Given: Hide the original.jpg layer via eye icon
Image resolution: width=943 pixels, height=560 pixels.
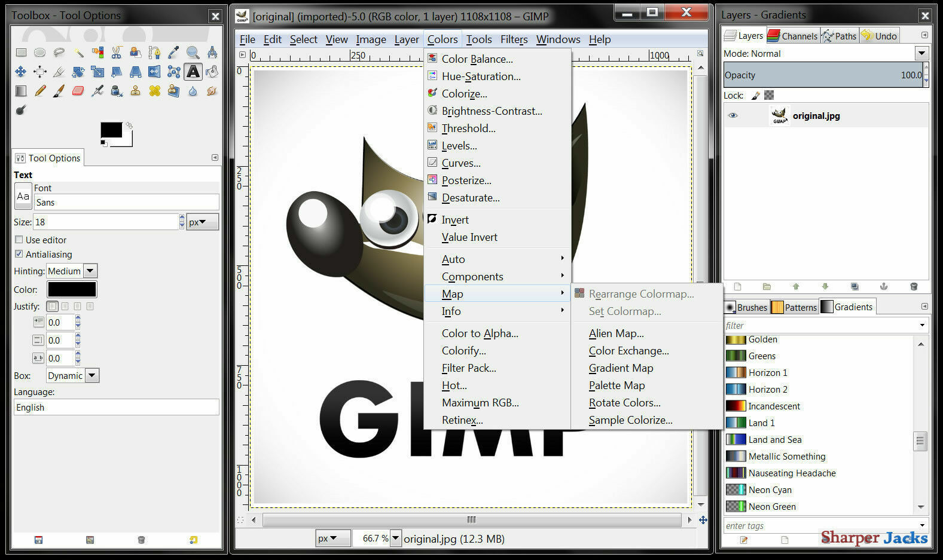Looking at the screenshot, I should pyautogui.click(x=733, y=115).
